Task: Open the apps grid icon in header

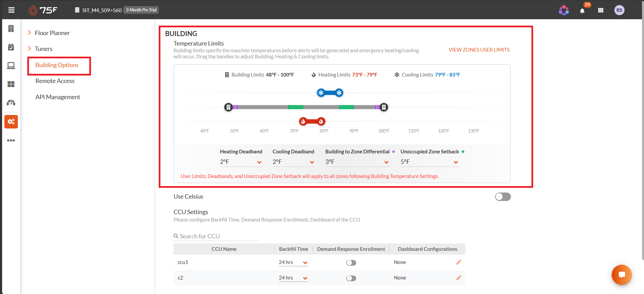Action: 601,10
